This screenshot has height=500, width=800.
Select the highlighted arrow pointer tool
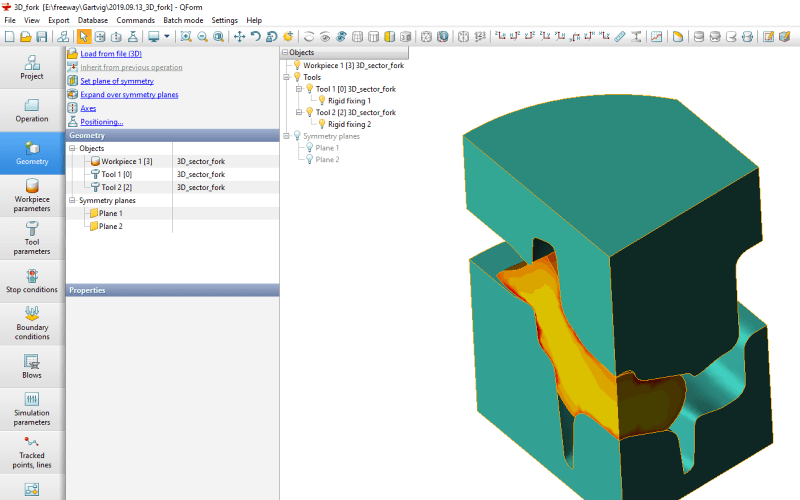click(84, 36)
